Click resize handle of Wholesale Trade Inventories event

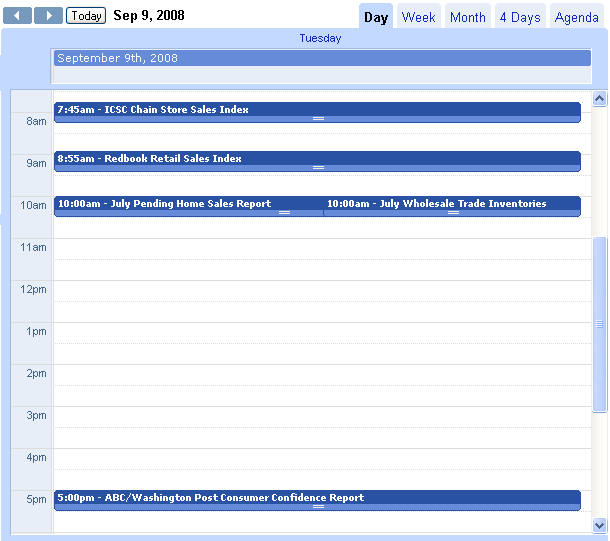click(x=453, y=212)
